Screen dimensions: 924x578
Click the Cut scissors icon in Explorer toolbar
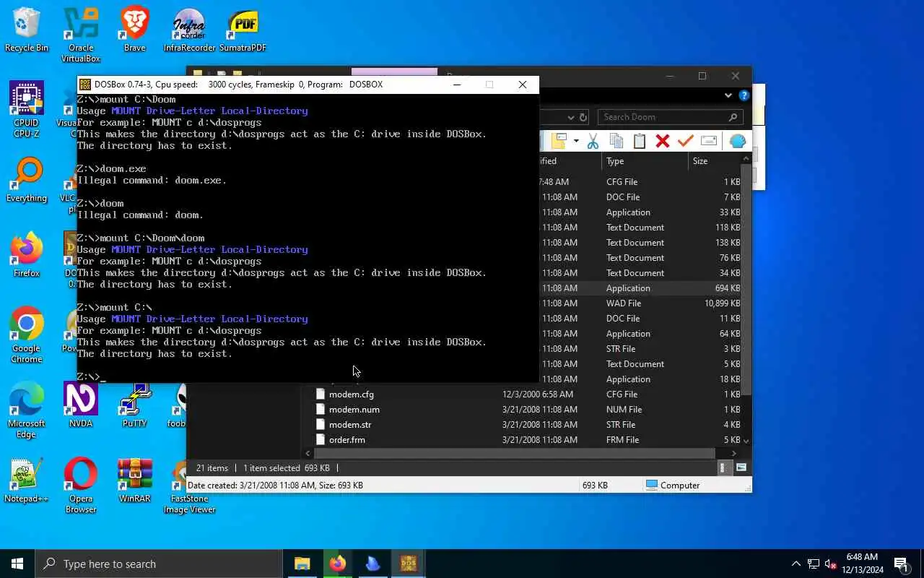pos(593,141)
